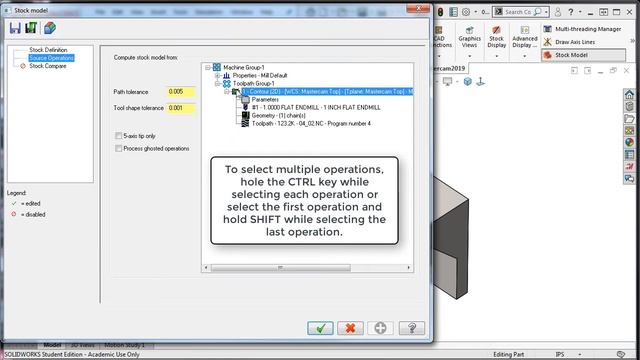Open the SOLIDWORKS Resources home tab

click(x=629, y=95)
